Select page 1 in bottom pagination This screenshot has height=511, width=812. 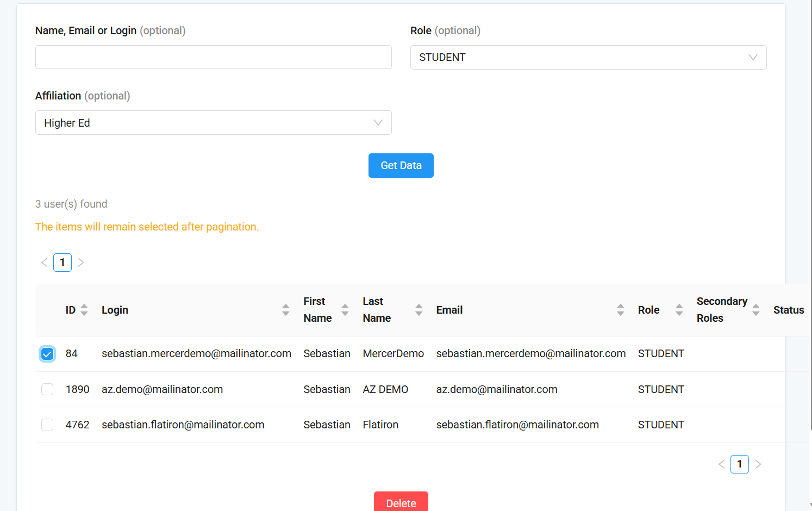pyautogui.click(x=739, y=464)
